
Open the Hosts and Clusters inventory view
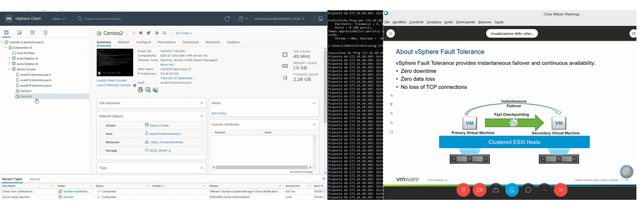tap(6, 33)
